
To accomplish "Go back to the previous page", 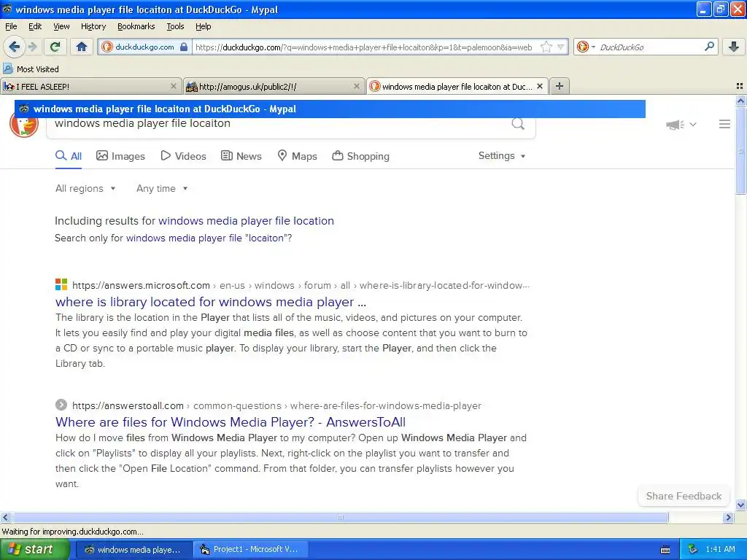I will 14,47.
